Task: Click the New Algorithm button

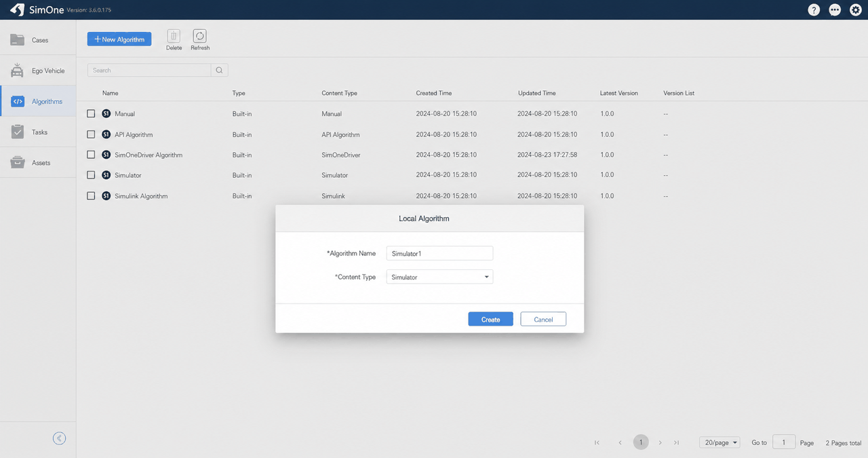Action: pos(119,39)
